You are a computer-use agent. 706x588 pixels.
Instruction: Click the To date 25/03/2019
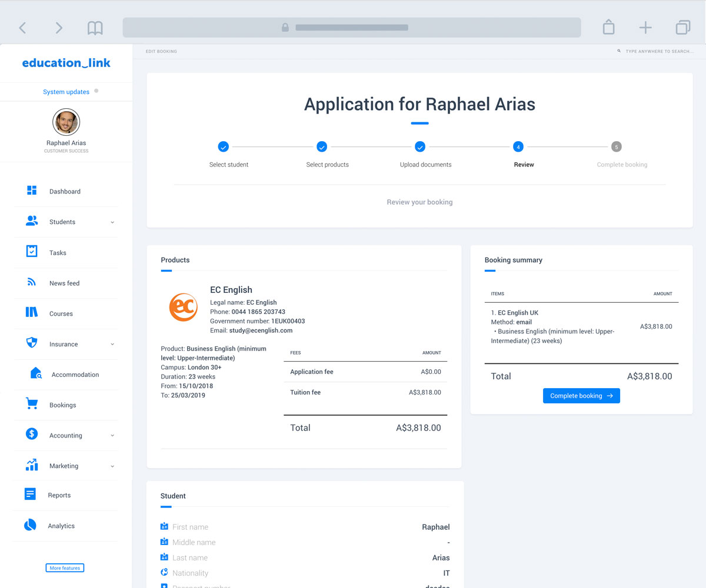tap(188, 395)
